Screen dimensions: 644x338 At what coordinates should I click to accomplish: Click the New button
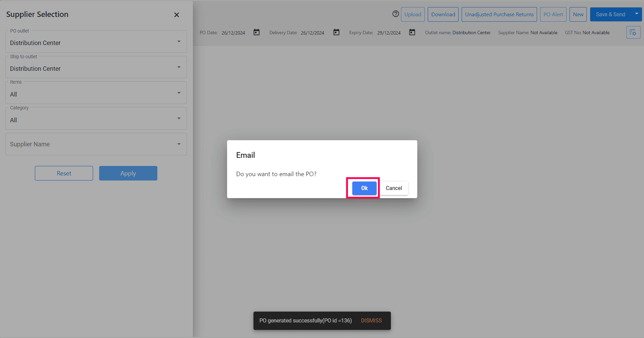pyautogui.click(x=578, y=15)
